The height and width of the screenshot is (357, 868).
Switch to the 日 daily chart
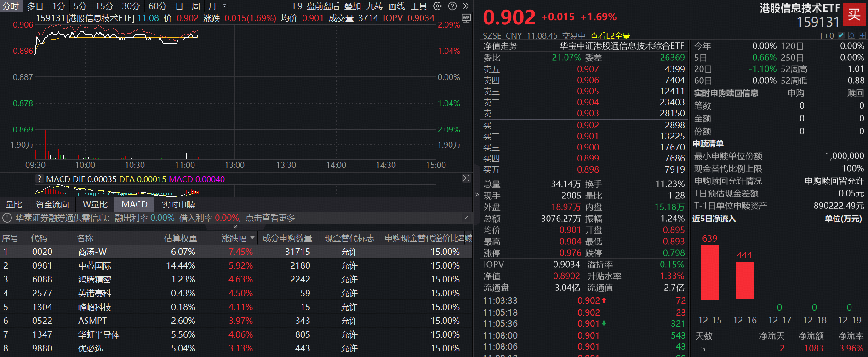pyautogui.click(x=179, y=6)
